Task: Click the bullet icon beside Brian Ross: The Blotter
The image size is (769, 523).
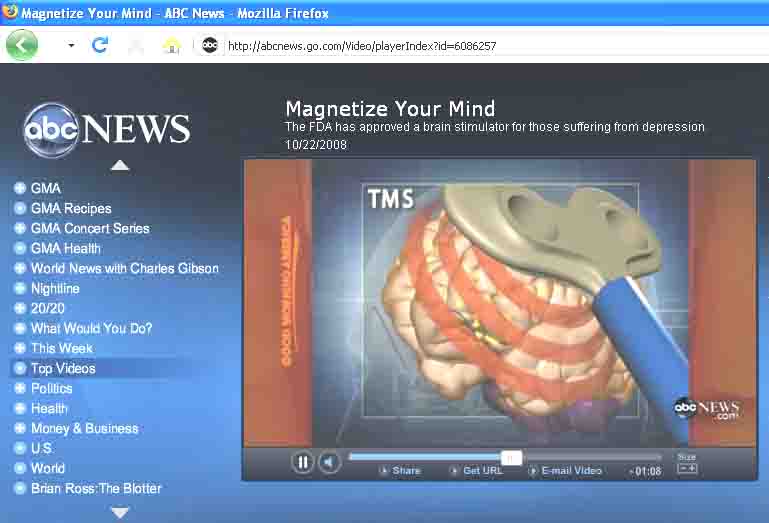Action: [20, 488]
